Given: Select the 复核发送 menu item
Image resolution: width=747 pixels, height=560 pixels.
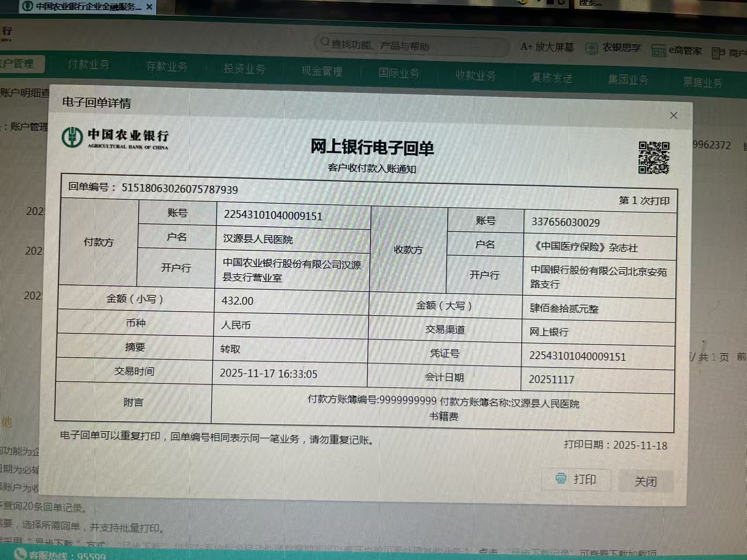Looking at the screenshot, I should [x=552, y=78].
